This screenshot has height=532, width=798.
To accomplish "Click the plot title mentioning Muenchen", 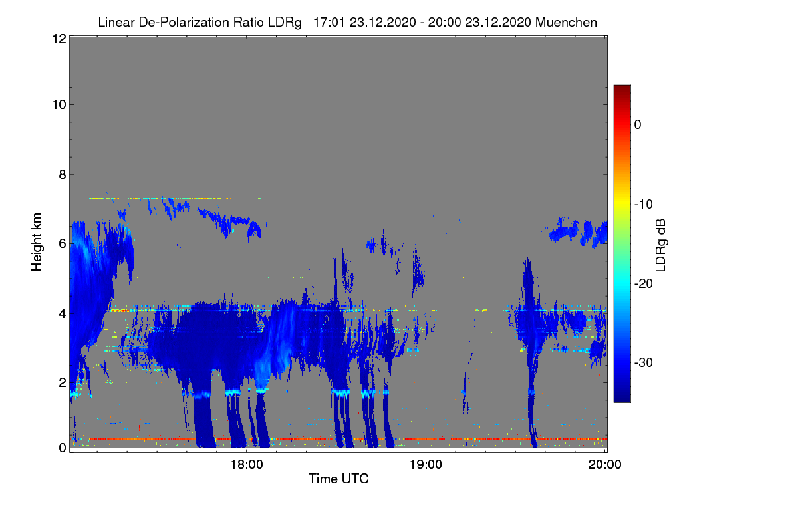I will pos(347,22).
